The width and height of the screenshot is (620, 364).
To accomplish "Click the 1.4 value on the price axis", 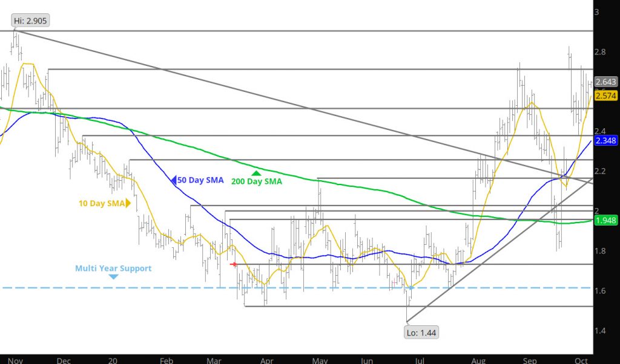I will (x=599, y=331).
